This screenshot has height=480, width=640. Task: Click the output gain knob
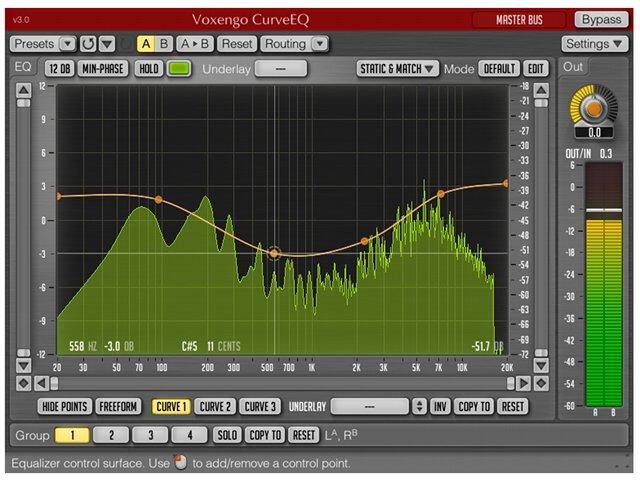[594, 109]
